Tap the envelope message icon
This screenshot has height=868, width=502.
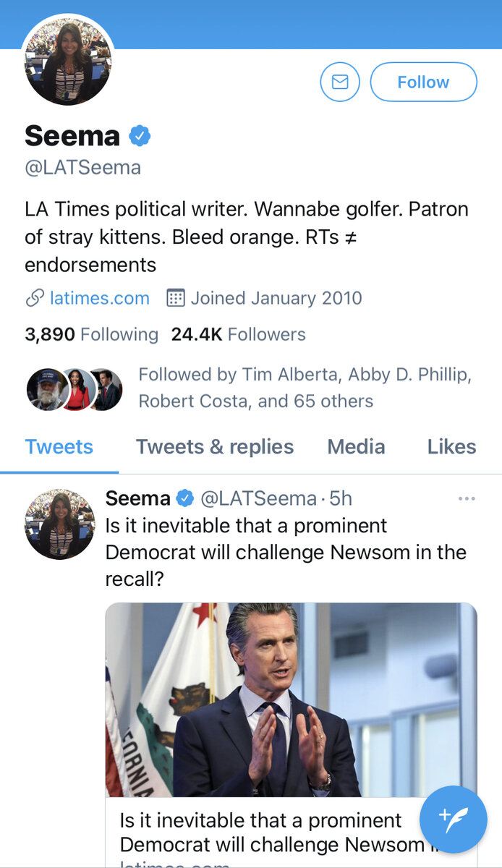(339, 82)
